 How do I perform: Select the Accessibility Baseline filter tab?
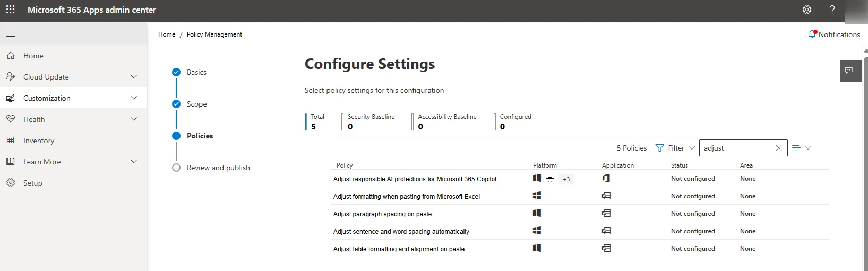click(x=444, y=121)
